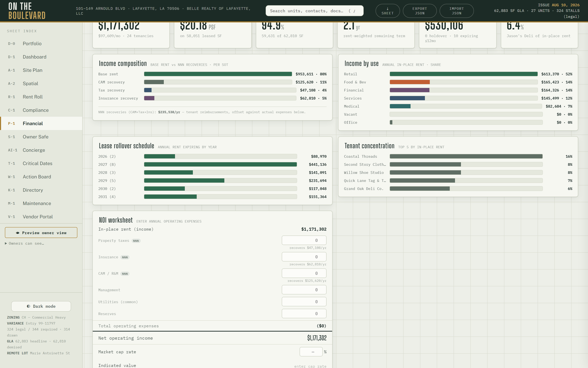Click the "Lease rollover schedule" heading
588x368 pixels.
pyautogui.click(x=126, y=146)
